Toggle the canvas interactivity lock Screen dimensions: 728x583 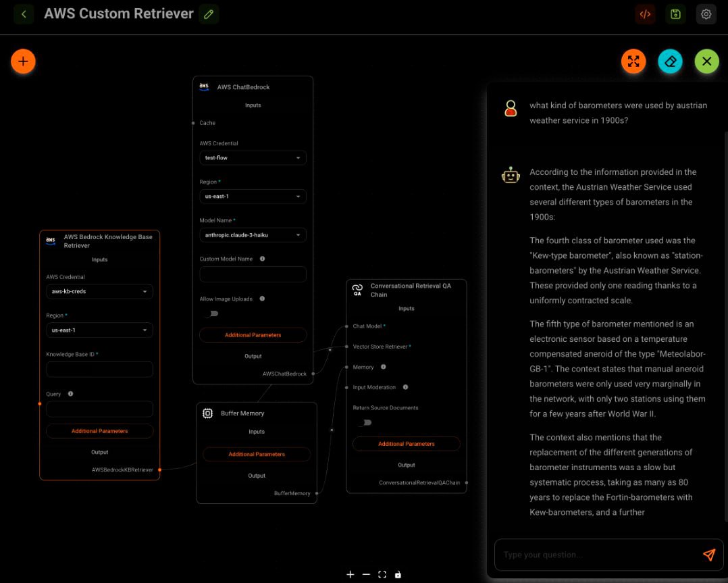tap(398, 575)
